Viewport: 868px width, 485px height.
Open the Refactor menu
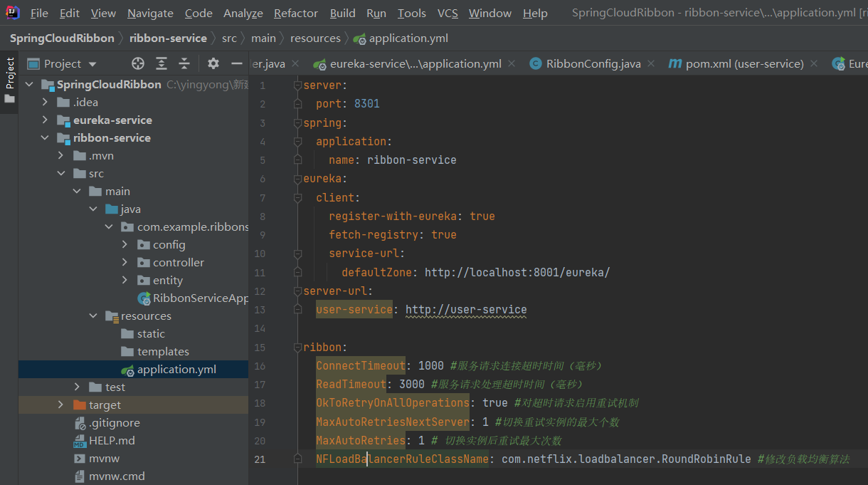click(x=296, y=14)
